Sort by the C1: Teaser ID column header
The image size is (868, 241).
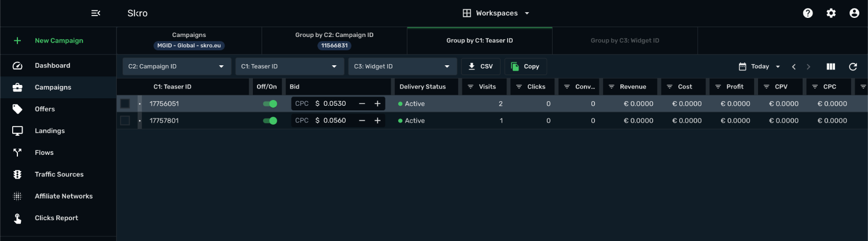pos(172,87)
